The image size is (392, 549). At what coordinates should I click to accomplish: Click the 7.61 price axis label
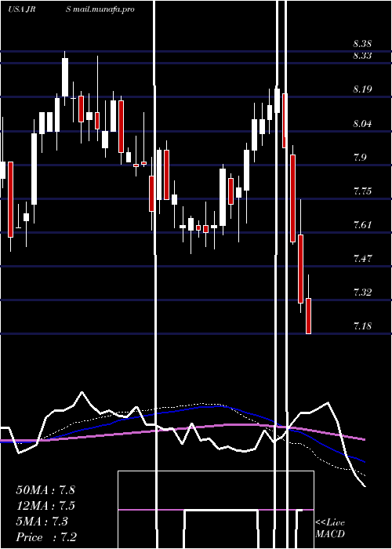point(362,225)
